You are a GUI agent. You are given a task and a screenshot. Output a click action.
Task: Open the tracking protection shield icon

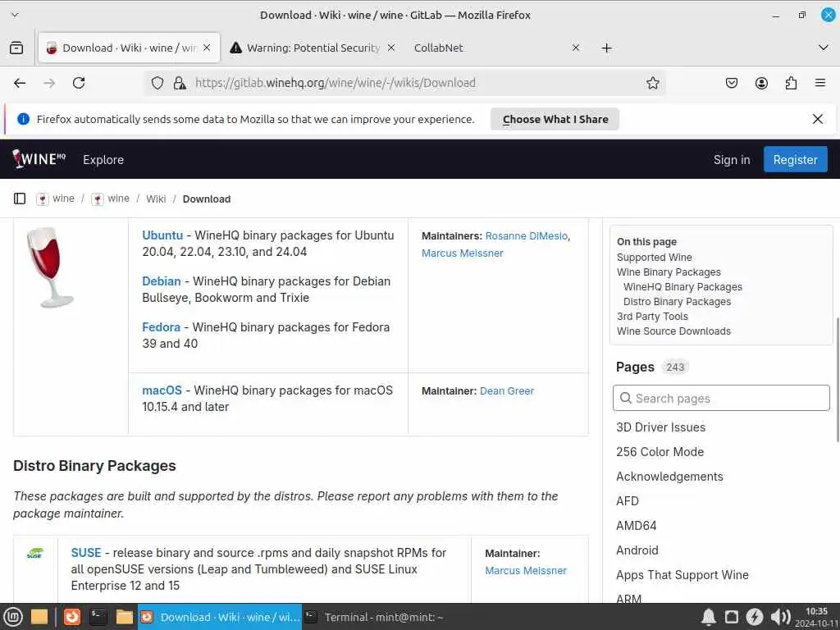click(x=157, y=83)
